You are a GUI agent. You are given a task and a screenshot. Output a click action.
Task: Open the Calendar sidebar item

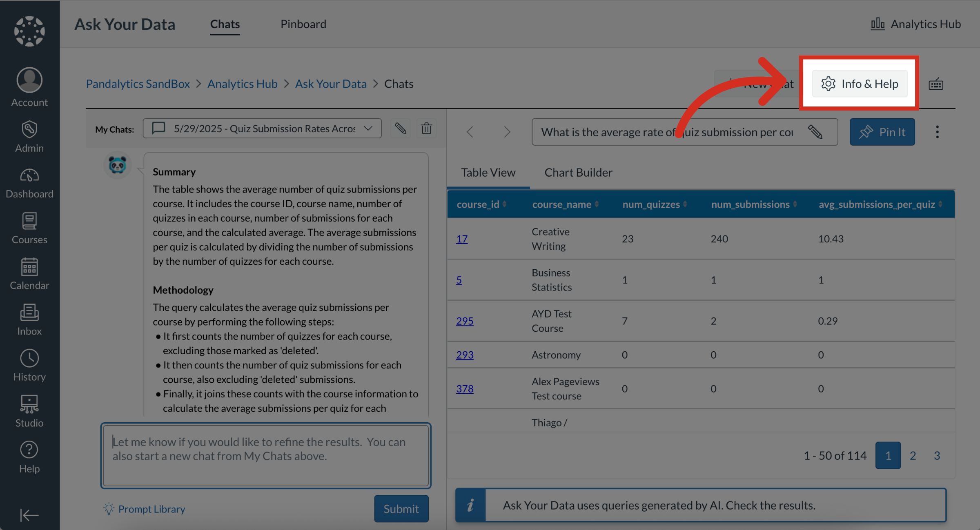(x=29, y=274)
